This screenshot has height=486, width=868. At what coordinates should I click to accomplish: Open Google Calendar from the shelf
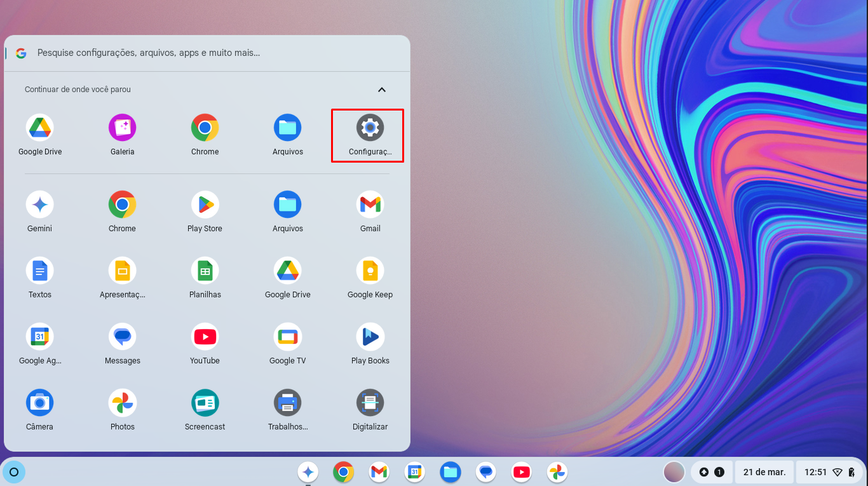(x=415, y=472)
